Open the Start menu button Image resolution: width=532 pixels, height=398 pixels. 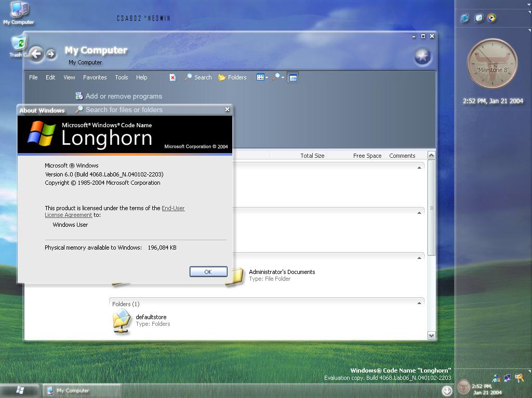[x=20, y=390]
